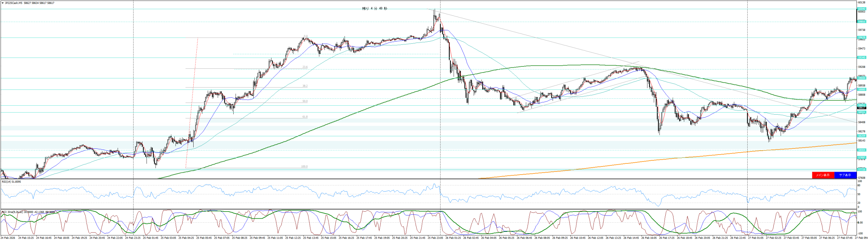Select the 57897 price level tag
The height and width of the screenshot is (241, 868).
pyautogui.click(x=862, y=158)
